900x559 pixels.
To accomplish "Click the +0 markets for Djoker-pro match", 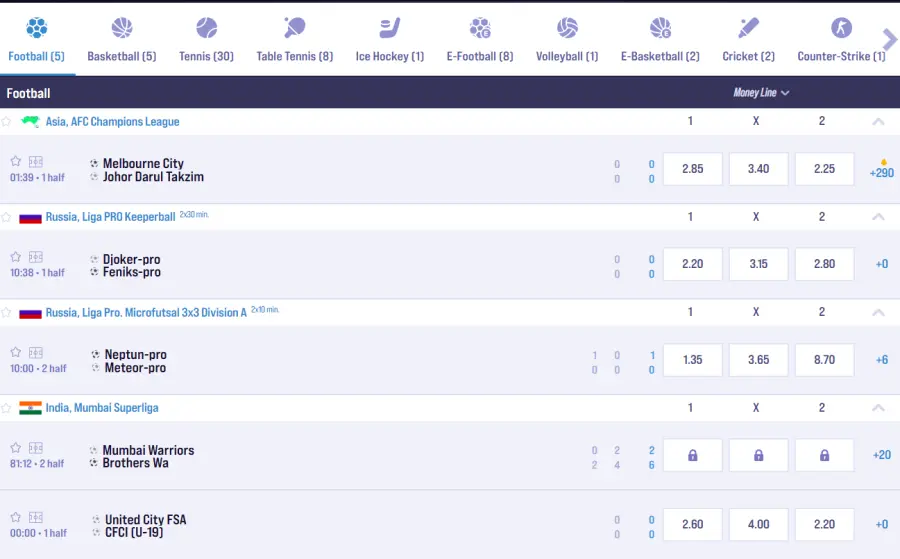I will tap(882, 264).
